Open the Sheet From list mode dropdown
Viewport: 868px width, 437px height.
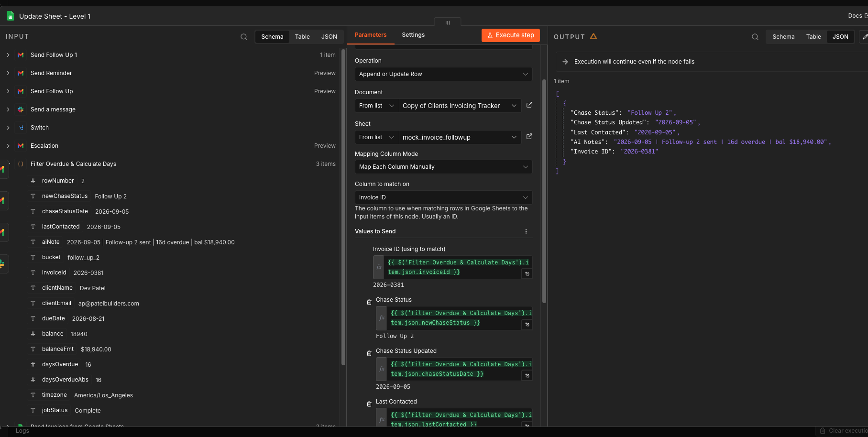(377, 137)
